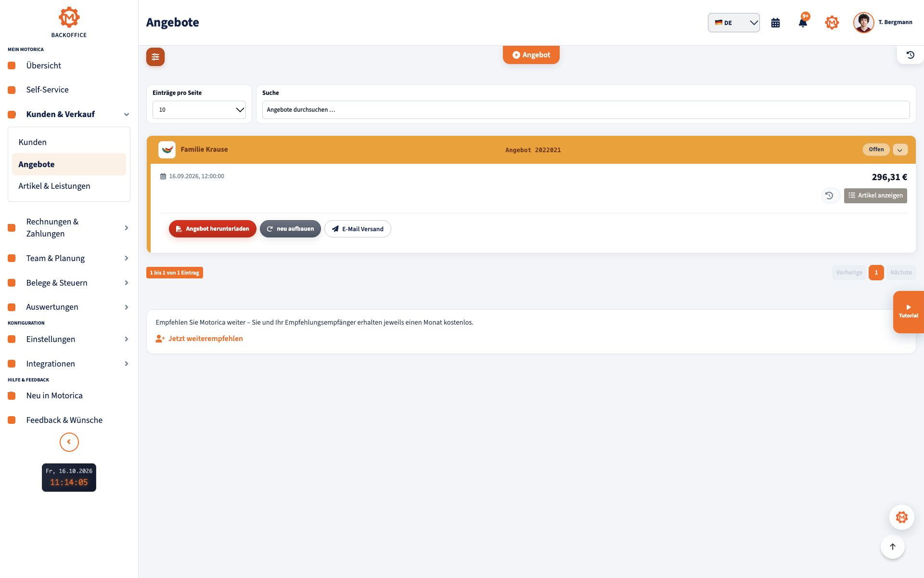924x578 pixels.
Task: Open Einträge pro Seite dropdown
Action: 199,110
